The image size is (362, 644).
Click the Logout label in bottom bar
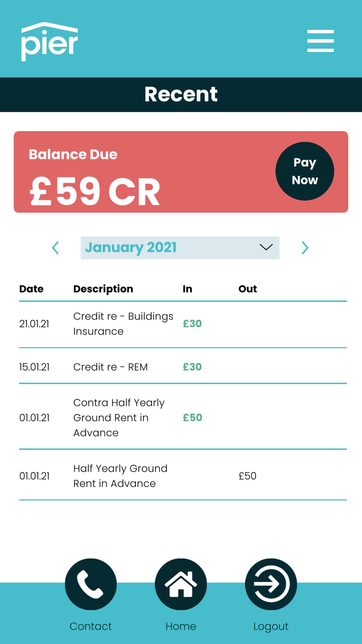click(x=271, y=626)
